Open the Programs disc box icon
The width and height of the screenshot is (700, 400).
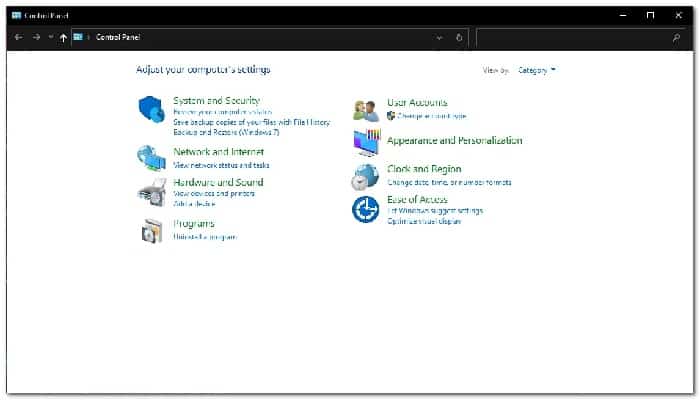[x=152, y=231]
